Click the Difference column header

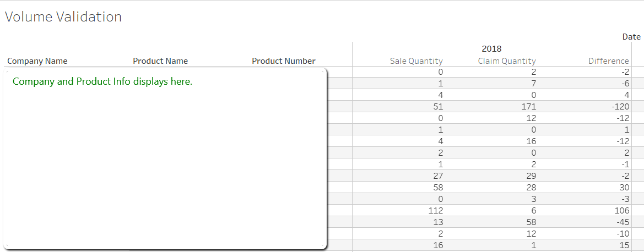(x=608, y=61)
